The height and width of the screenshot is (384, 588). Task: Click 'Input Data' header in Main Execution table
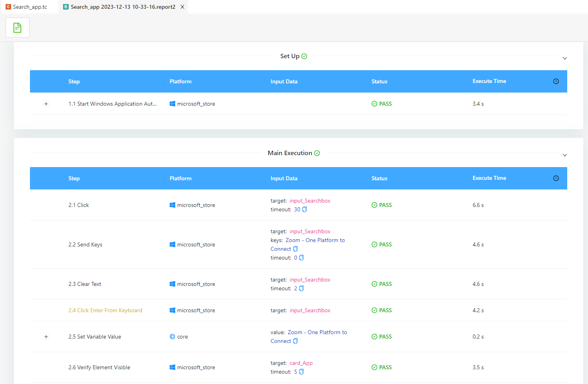coord(284,178)
